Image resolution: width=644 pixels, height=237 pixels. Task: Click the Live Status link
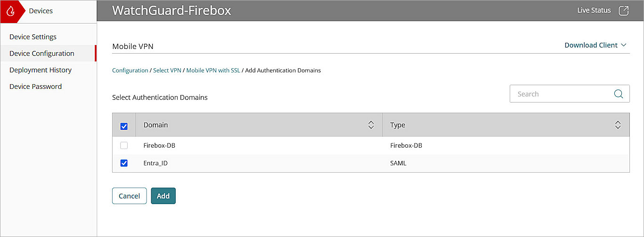pyautogui.click(x=594, y=10)
